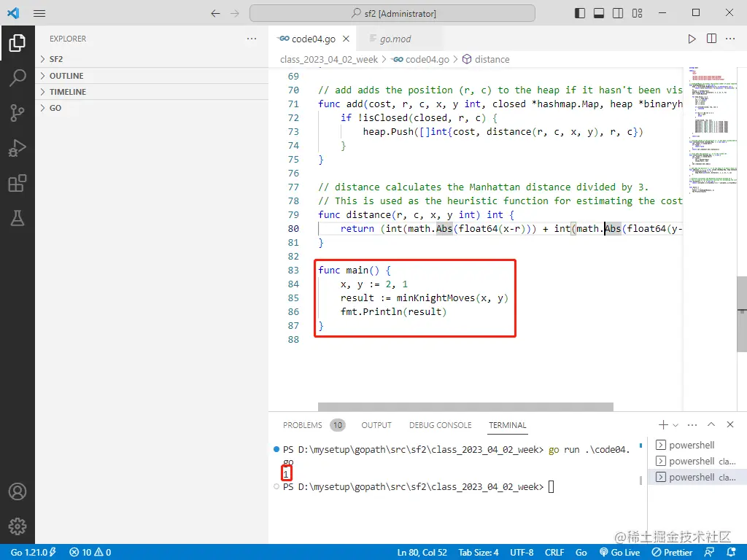Click Go 1.21.0 version in status bar
747x560 pixels.
[34, 553]
